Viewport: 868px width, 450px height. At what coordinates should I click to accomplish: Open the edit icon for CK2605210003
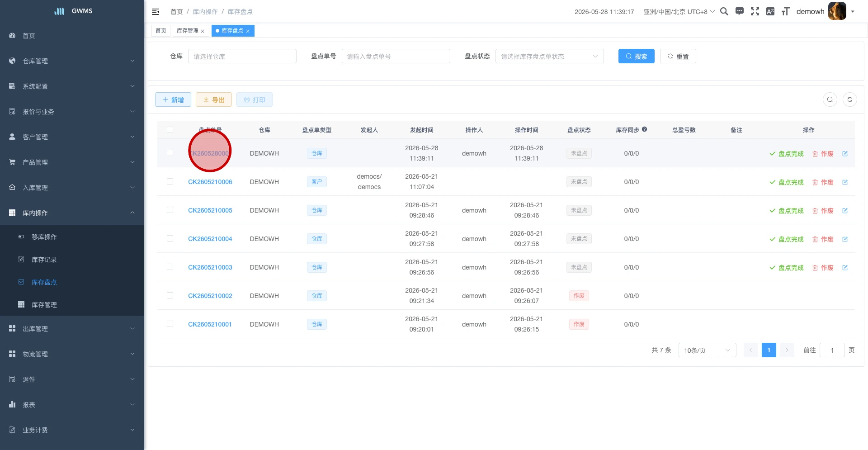(845, 268)
